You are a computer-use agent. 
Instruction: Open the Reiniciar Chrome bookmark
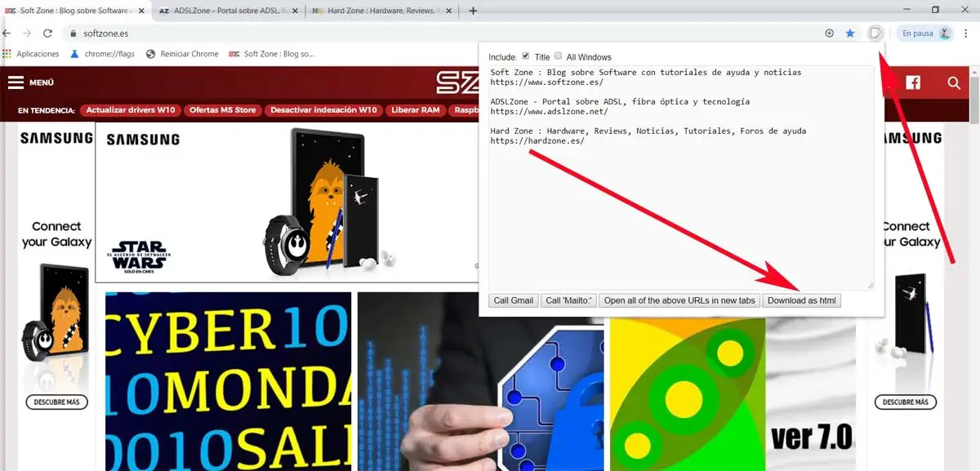click(182, 54)
